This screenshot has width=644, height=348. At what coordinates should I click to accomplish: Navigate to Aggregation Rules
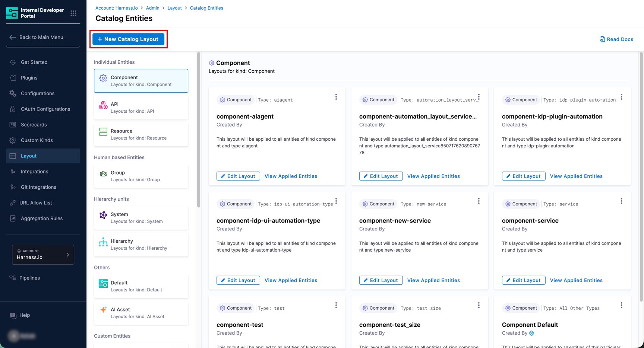click(41, 218)
